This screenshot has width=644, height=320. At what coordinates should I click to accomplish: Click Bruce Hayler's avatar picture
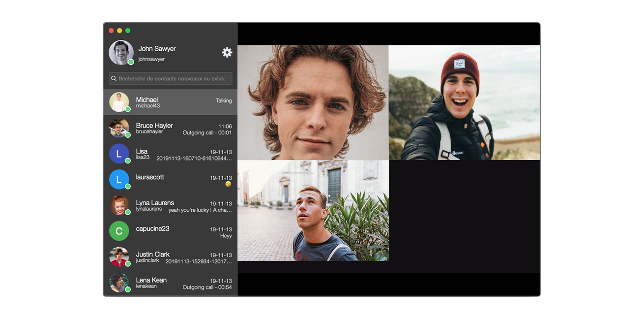coord(119,128)
